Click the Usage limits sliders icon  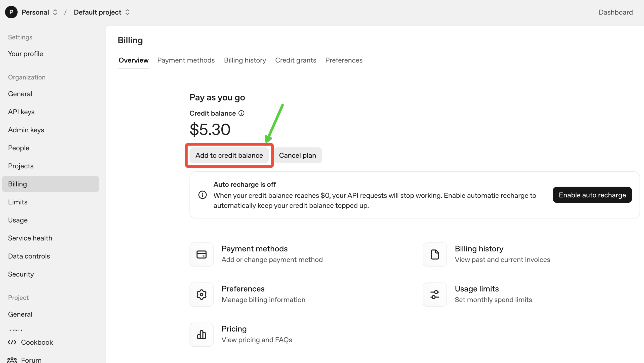click(434, 294)
